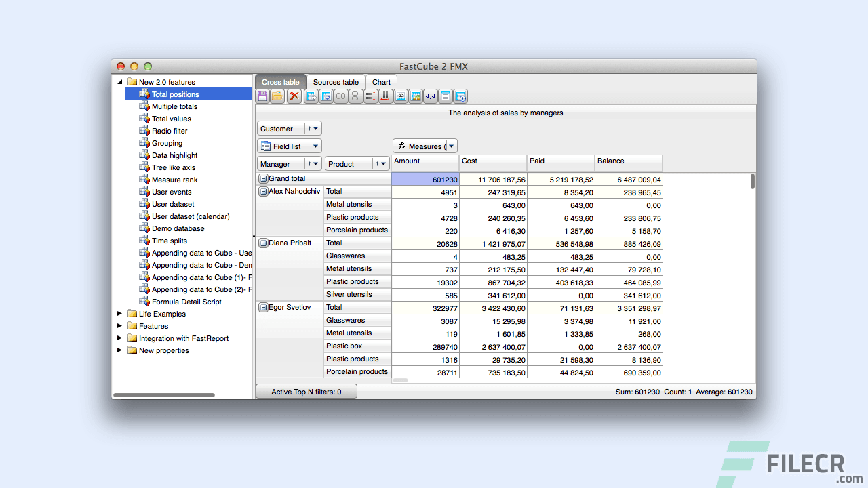Image resolution: width=868 pixels, height=488 pixels.
Task: Open the Measure rank example
Action: coord(174,180)
